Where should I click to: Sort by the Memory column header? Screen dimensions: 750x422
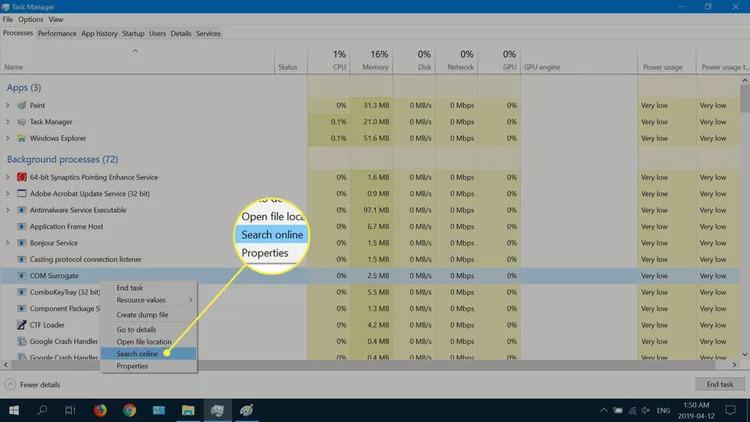click(x=372, y=61)
